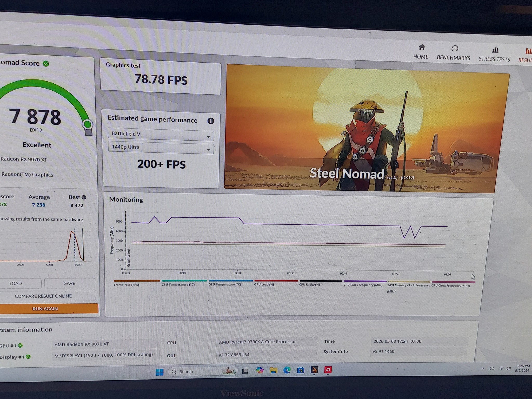
Task: Toggle the Frame rate (FPS) legend item
Action: [137, 283]
